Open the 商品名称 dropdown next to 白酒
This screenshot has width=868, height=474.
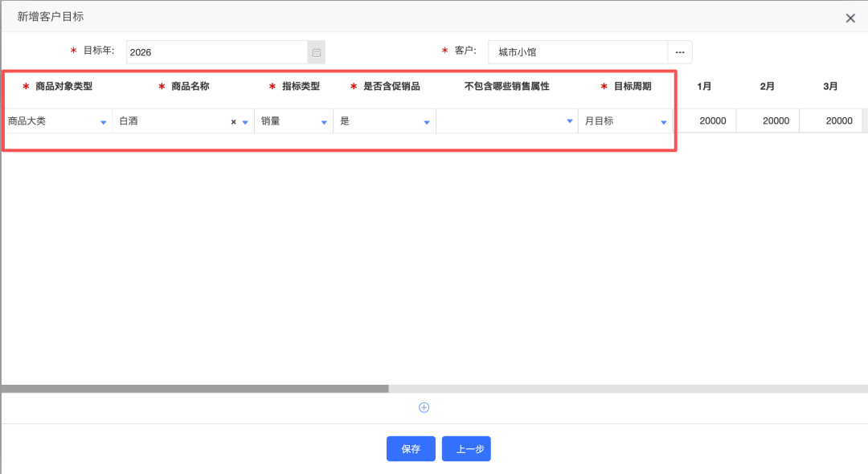[x=245, y=121]
